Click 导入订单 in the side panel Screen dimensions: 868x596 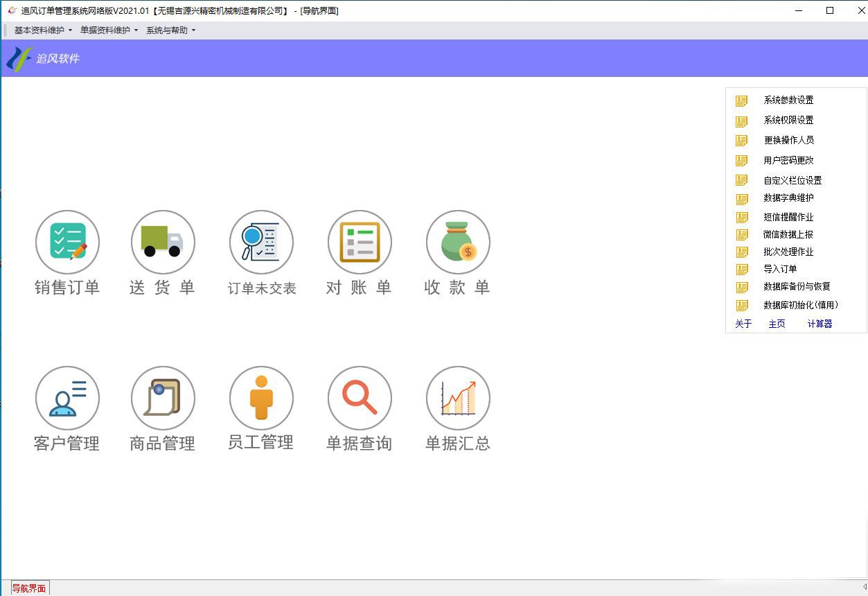tap(780, 269)
